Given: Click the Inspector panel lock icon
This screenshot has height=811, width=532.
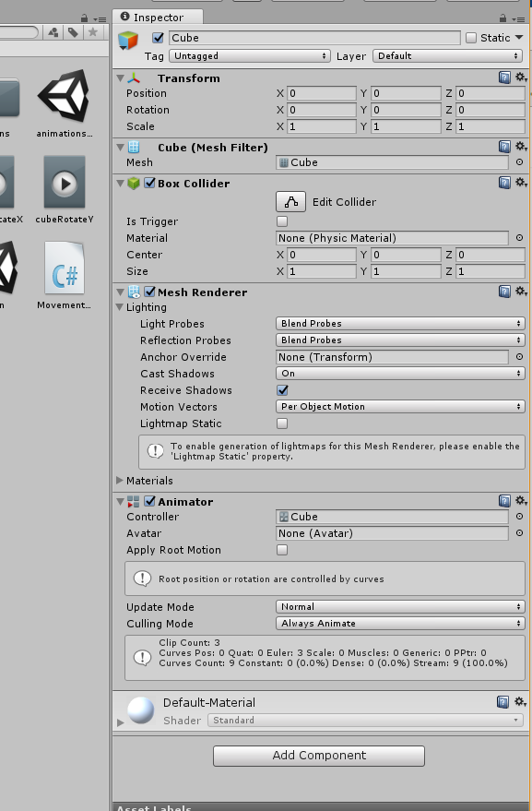Looking at the screenshot, I should point(502,18).
